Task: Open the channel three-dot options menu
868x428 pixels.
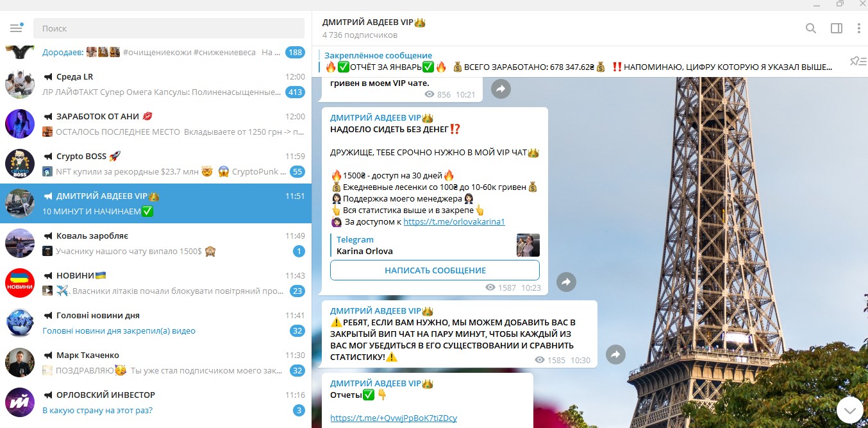Action: [859, 28]
